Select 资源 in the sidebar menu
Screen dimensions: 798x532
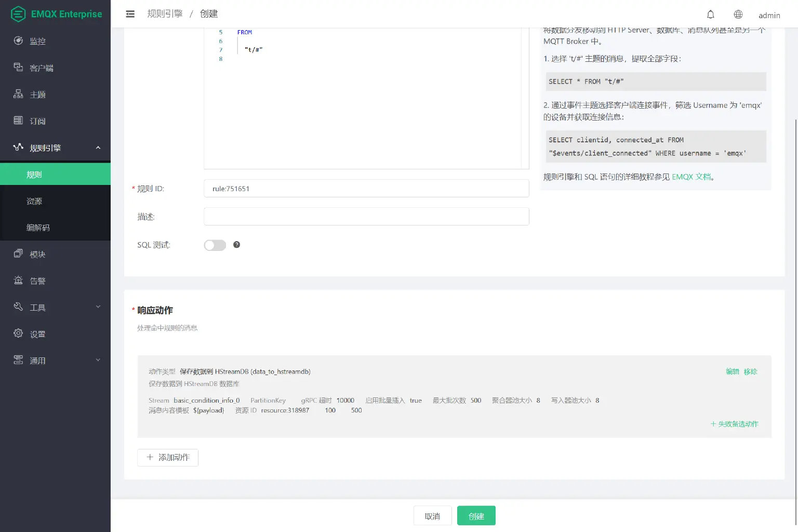(x=34, y=201)
